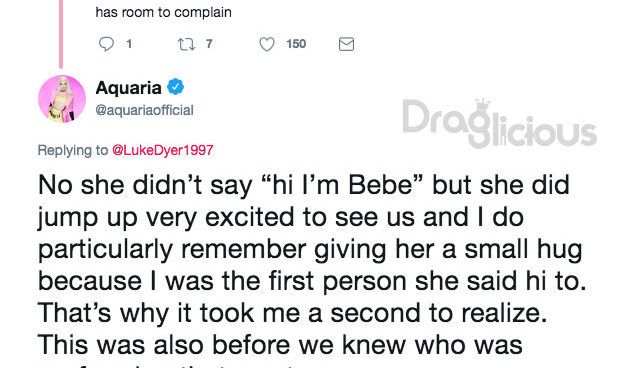This screenshot has height=368, width=636.
Task: Click the pink thread connector line
Action: tap(61, 34)
